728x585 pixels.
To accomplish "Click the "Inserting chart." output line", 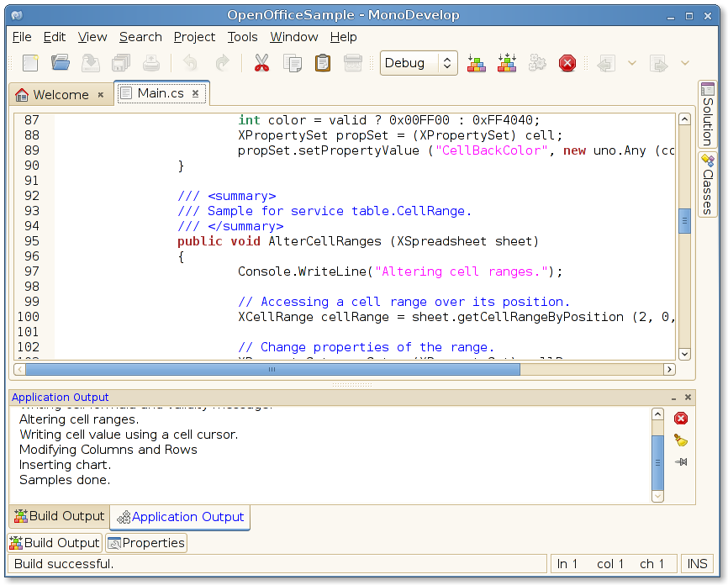I will [x=65, y=465].
